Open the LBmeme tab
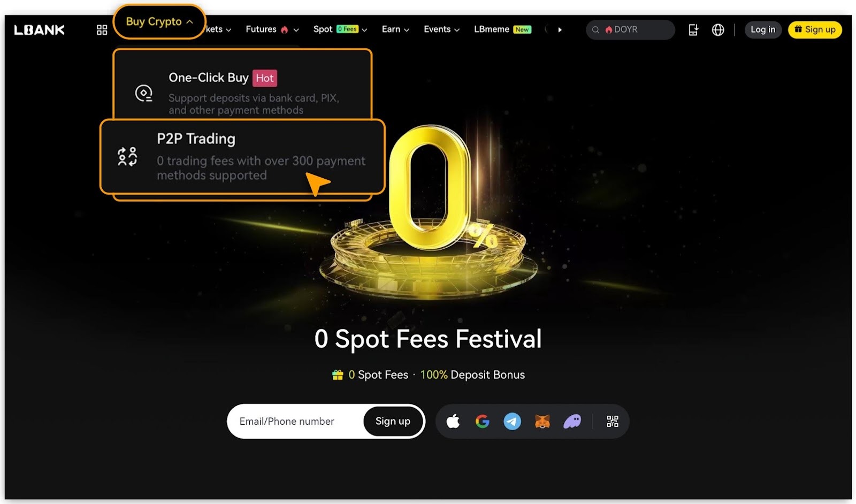The height and width of the screenshot is (504, 856). click(x=502, y=29)
